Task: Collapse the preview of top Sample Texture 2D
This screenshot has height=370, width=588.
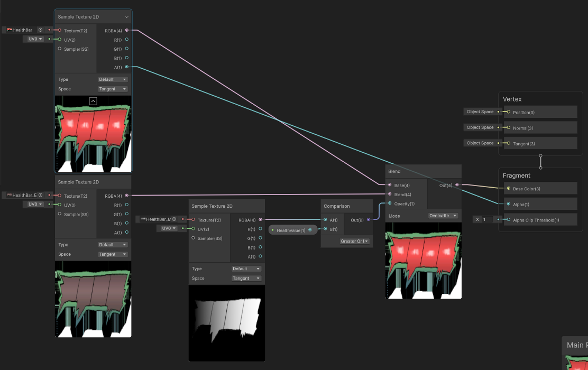Action: (x=93, y=101)
